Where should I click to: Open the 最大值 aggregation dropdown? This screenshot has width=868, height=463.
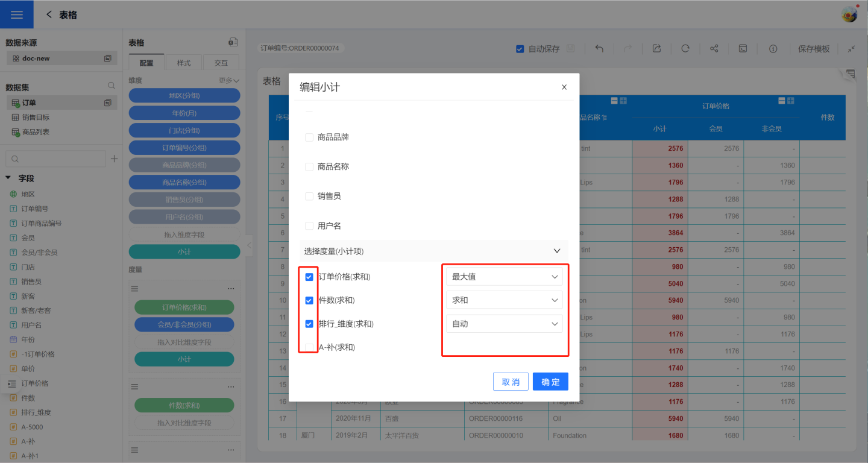(x=504, y=277)
